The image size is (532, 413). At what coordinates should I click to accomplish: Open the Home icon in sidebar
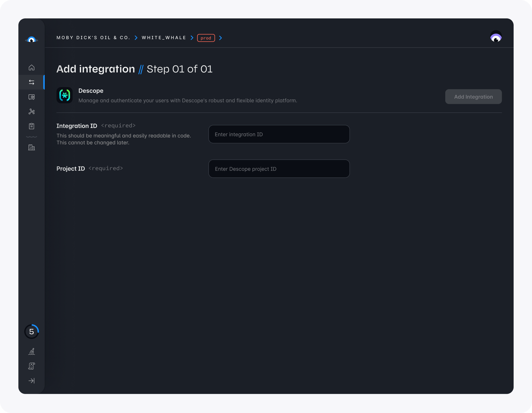point(32,68)
